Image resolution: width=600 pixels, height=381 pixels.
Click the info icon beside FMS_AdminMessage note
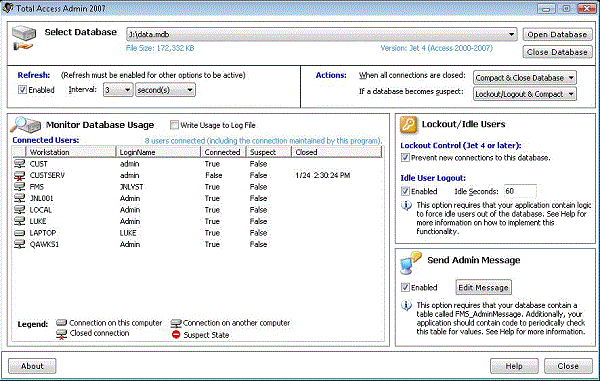click(406, 306)
